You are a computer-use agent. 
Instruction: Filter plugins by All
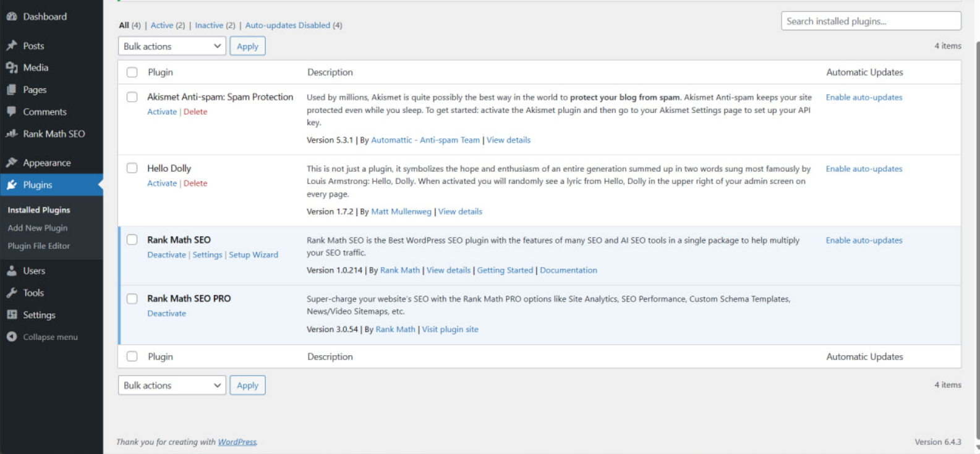pyautogui.click(x=124, y=25)
